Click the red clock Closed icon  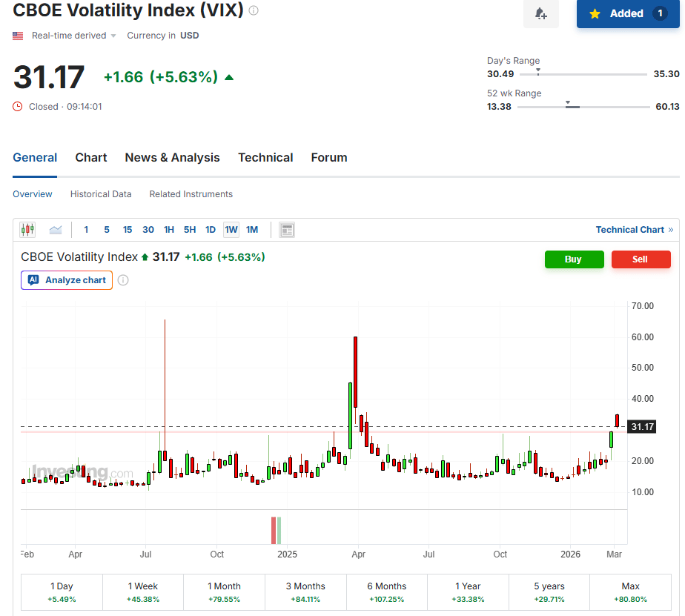pos(18,107)
